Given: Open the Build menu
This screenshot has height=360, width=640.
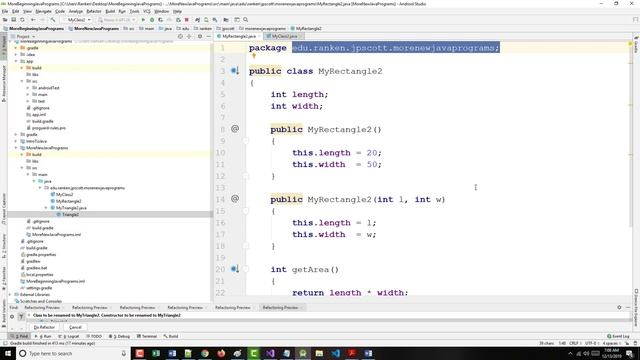Looking at the screenshot, I should (x=110, y=11).
